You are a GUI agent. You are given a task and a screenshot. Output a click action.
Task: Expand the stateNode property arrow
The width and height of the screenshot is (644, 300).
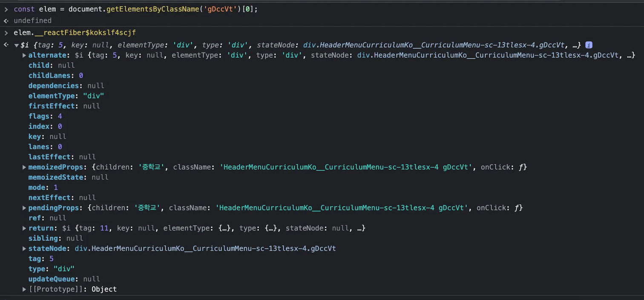[x=24, y=249]
